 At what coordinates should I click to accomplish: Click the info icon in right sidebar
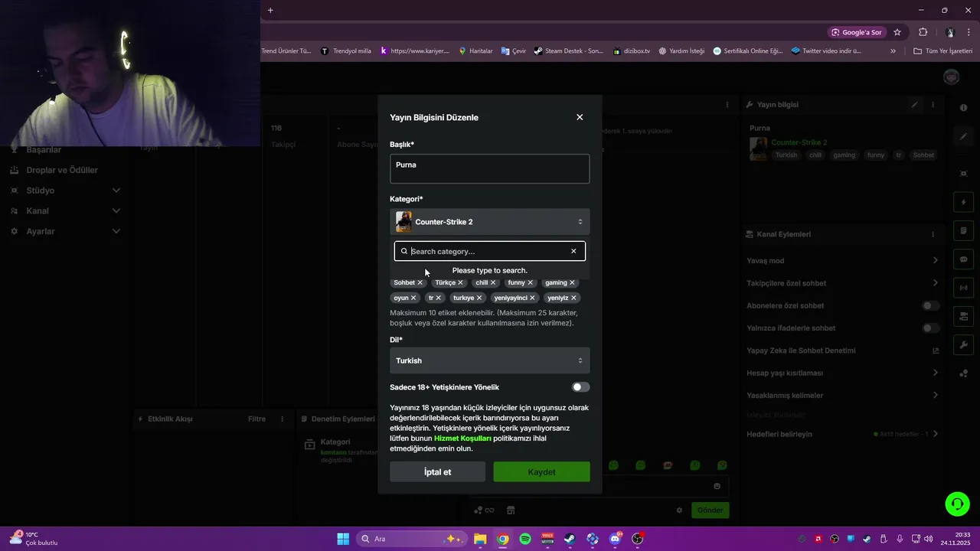pyautogui.click(x=964, y=108)
